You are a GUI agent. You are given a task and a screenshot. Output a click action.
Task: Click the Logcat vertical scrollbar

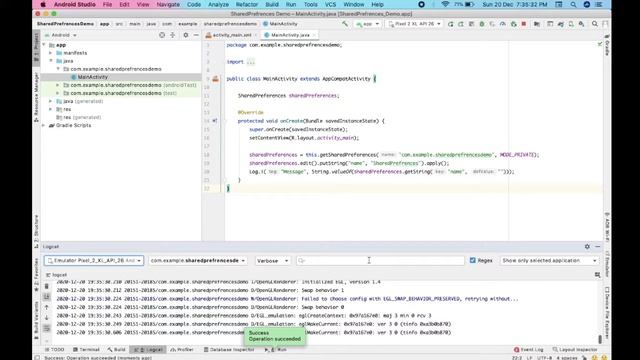pos(600,339)
